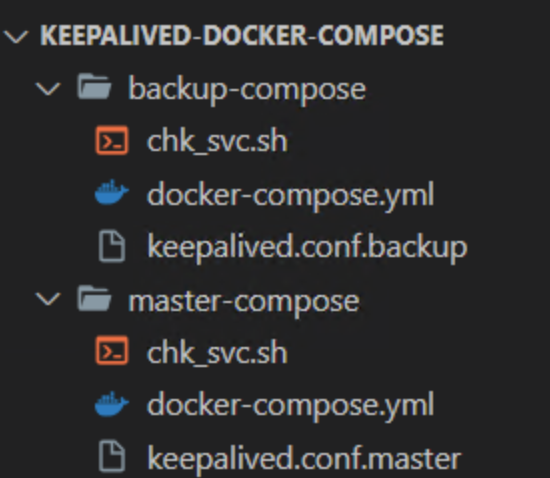
Task: Open the keepalived.conf.backup file
Action: click(x=307, y=248)
